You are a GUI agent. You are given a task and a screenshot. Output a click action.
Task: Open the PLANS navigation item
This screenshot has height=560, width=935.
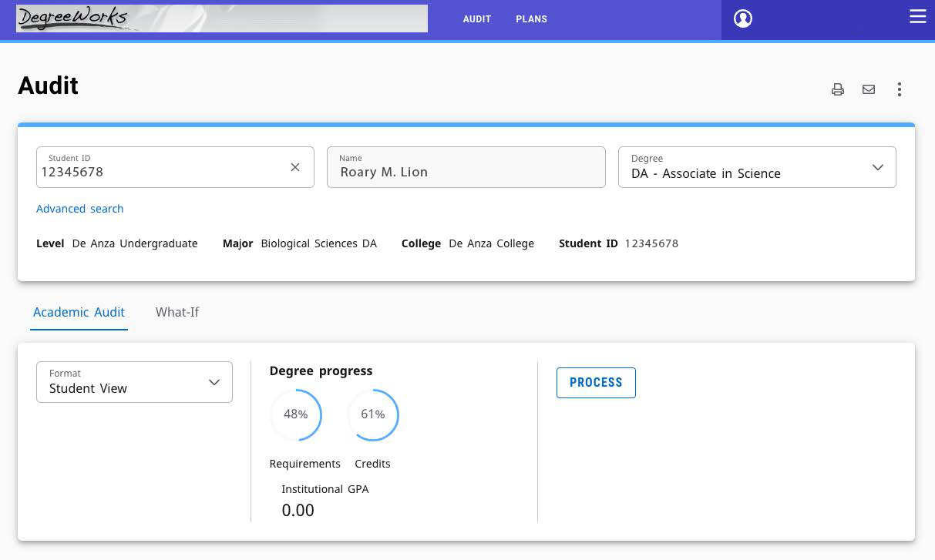click(x=531, y=19)
